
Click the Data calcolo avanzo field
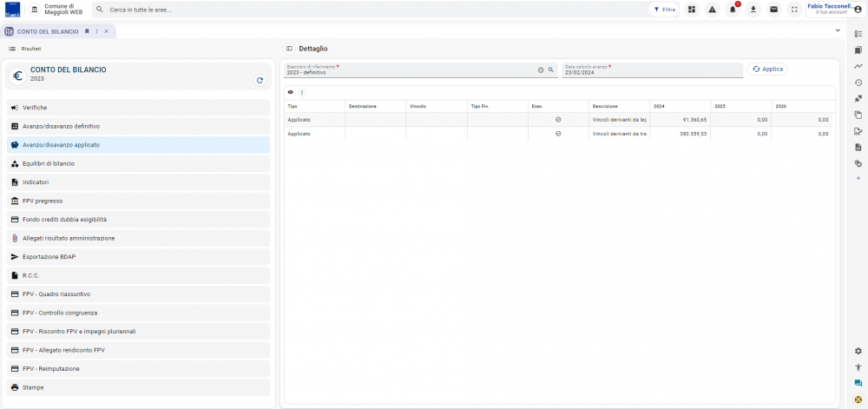652,70
